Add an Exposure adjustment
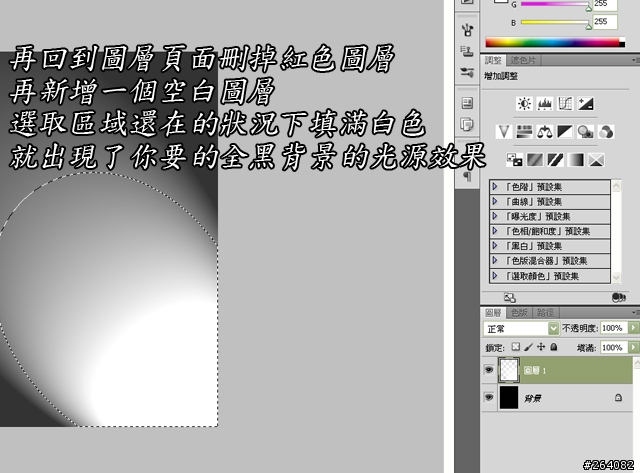 (x=586, y=104)
